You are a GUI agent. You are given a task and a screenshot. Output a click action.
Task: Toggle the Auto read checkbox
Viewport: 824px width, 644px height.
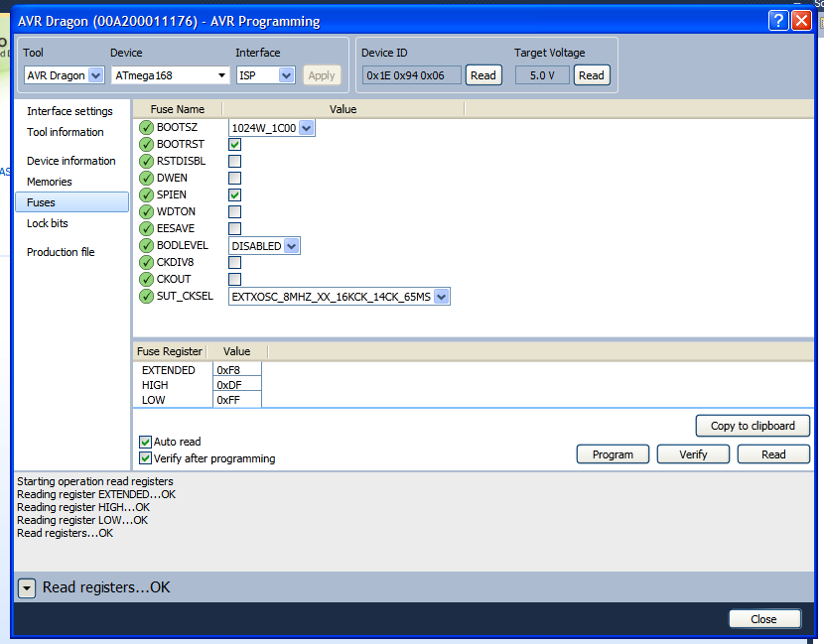coord(146,442)
